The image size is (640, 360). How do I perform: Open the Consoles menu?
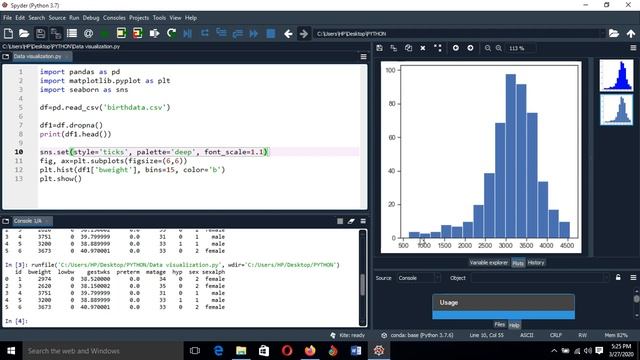[114, 18]
